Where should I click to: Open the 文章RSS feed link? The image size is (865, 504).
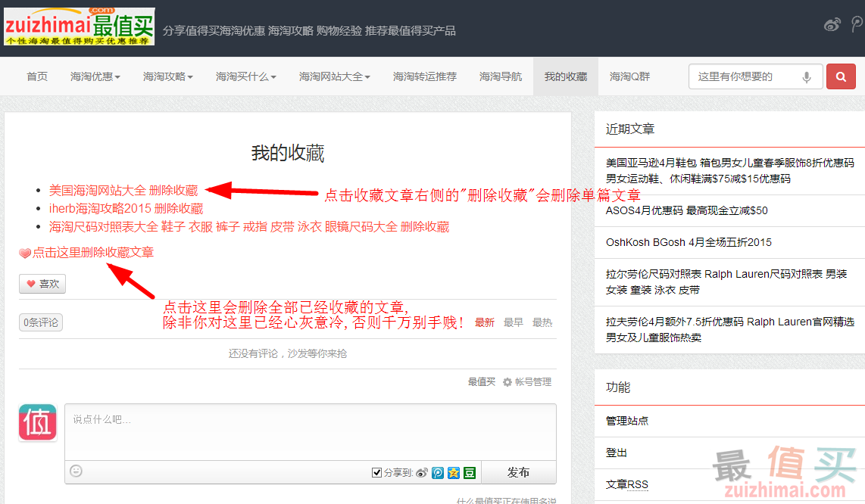click(x=627, y=484)
